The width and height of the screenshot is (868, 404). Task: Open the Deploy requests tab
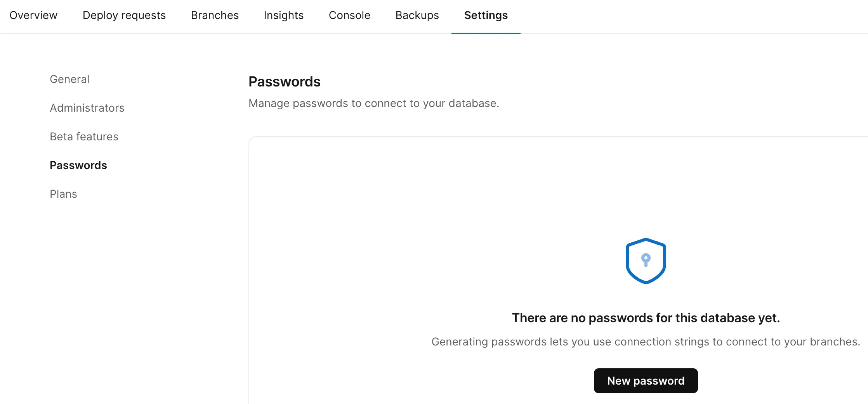(x=124, y=16)
